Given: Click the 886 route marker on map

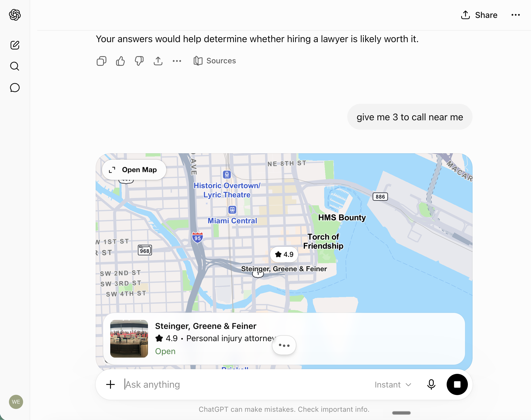Looking at the screenshot, I should pyautogui.click(x=380, y=197).
